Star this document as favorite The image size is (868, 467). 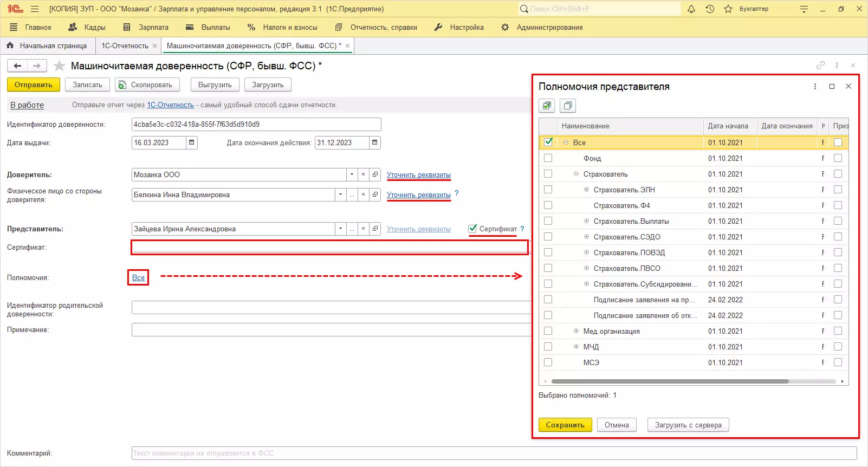click(60, 66)
